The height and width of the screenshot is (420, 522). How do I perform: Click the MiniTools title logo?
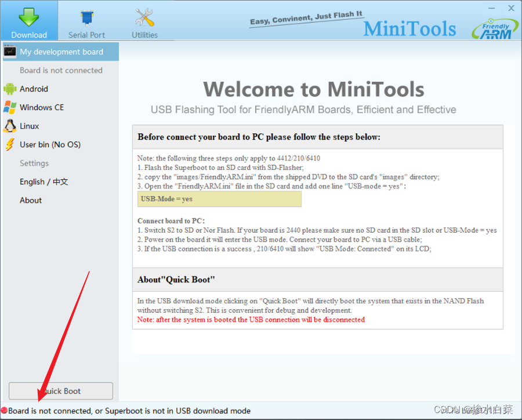pyautogui.click(x=409, y=28)
